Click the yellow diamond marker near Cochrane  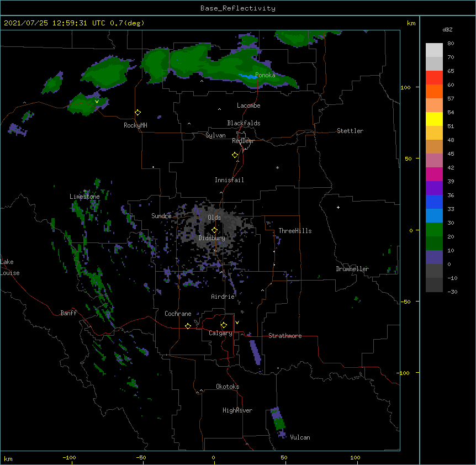pyautogui.click(x=188, y=326)
